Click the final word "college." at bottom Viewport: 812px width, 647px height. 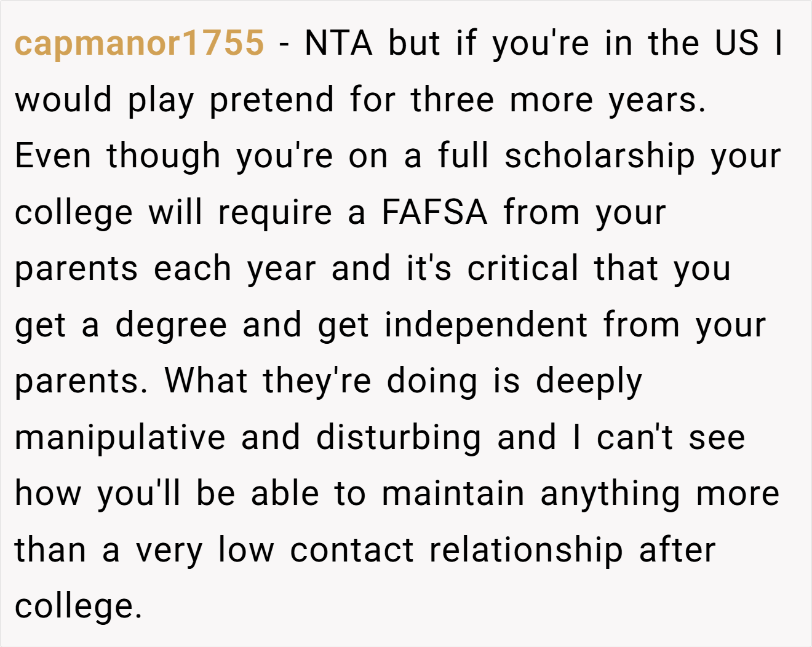pos(79,606)
